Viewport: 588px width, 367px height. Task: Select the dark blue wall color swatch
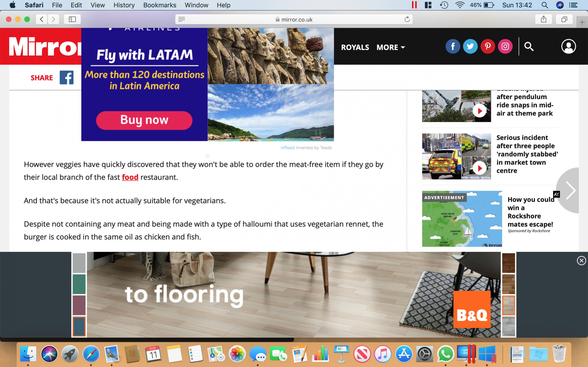(79, 326)
